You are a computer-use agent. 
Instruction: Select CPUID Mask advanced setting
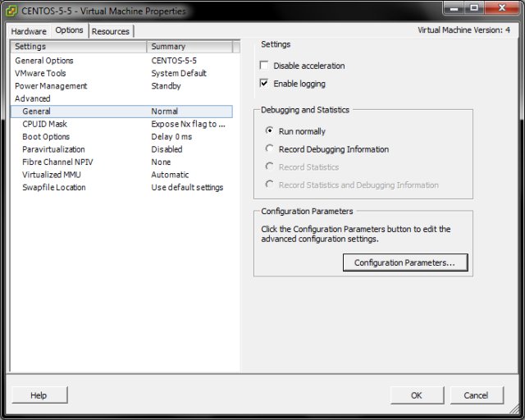pyautogui.click(x=45, y=124)
